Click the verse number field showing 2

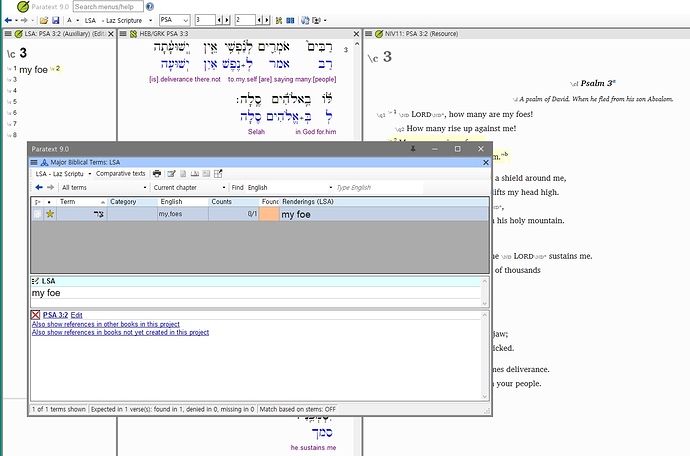pos(245,20)
